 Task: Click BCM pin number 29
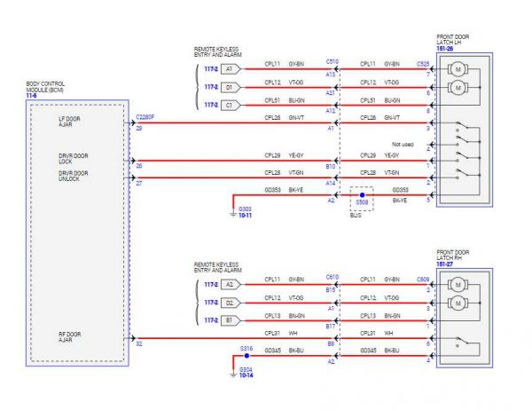pyautogui.click(x=139, y=129)
